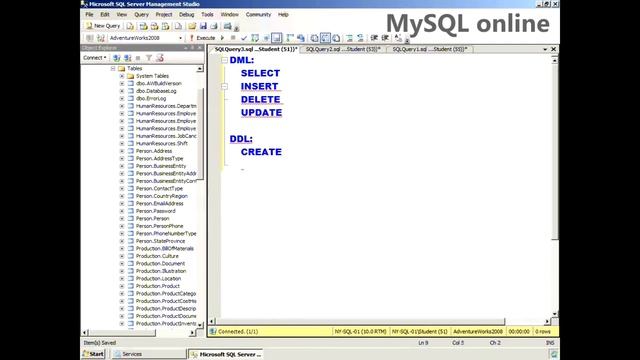Expand the System Tables folder

(122, 76)
